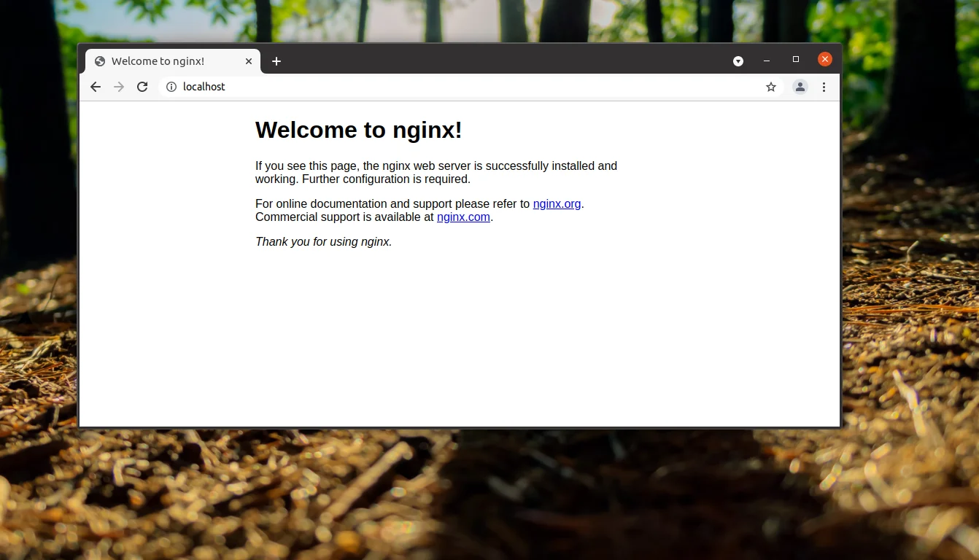Minimize the browser window
The height and width of the screenshot is (560, 979).
pos(766,59)
